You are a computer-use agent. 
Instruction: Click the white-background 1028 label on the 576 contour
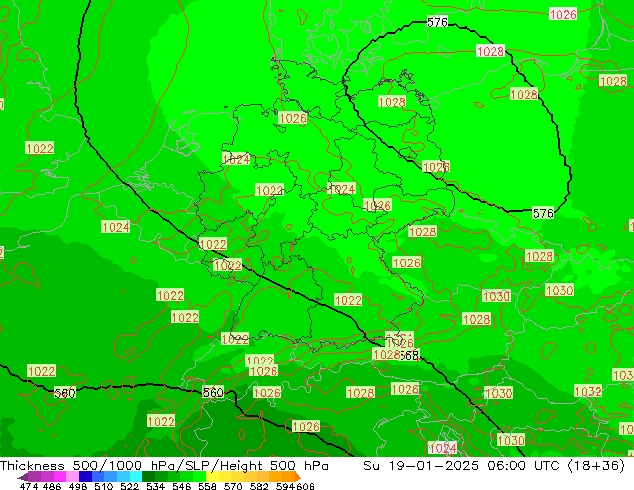(490, 51)
